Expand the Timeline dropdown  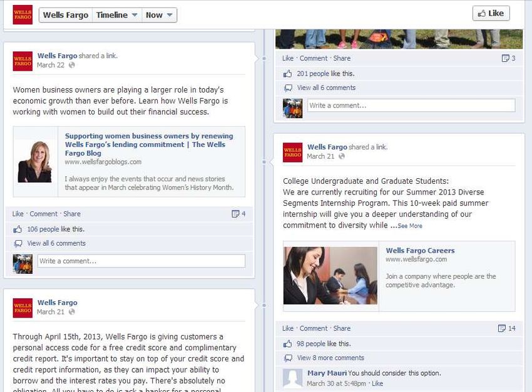[x=116, y=15]
